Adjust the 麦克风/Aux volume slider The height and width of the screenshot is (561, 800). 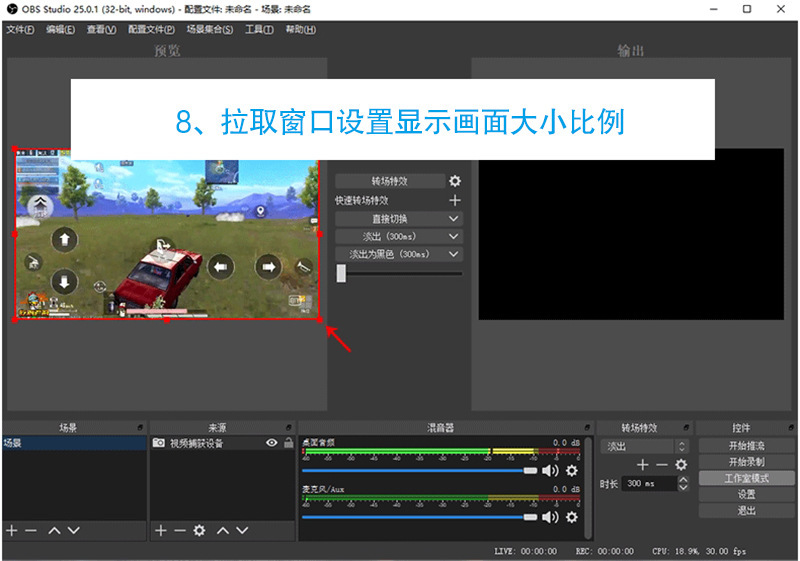tap(419, 517)
